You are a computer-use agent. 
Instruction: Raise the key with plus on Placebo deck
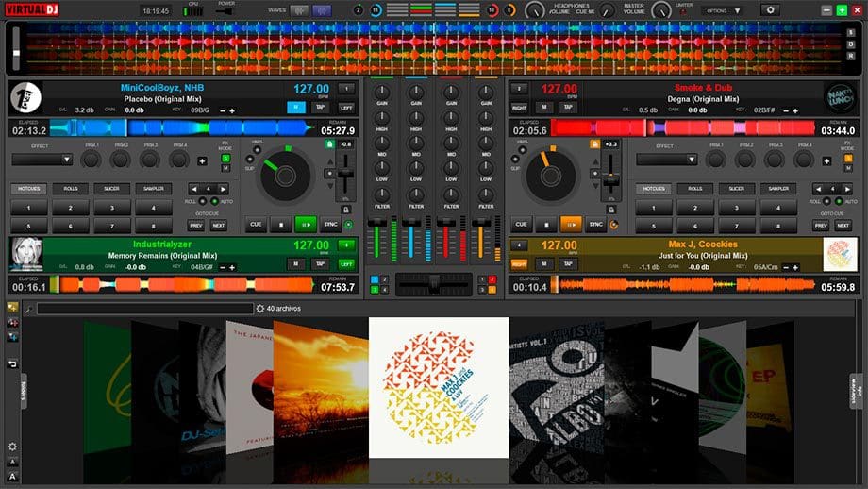pos(232,110)
